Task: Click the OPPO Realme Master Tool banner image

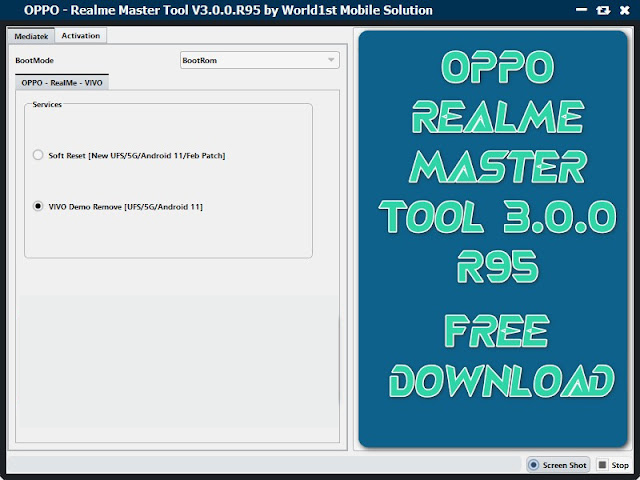Action: click(x=493, y=239)
